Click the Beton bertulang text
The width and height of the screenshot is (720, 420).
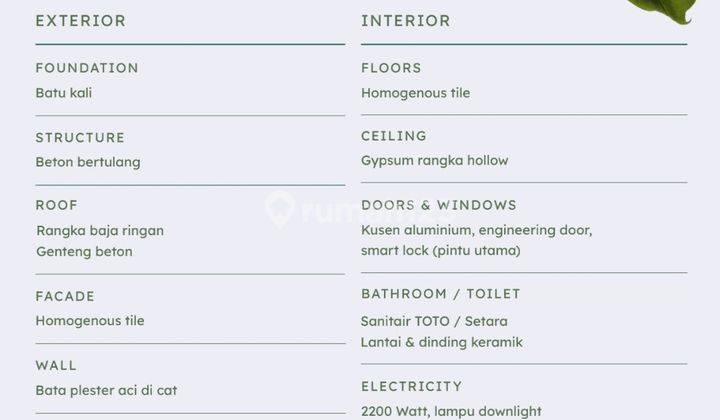point(88,162)
